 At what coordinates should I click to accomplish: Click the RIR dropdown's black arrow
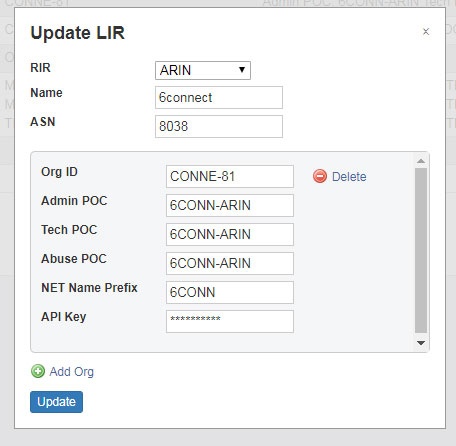click(x=242, y=70)
